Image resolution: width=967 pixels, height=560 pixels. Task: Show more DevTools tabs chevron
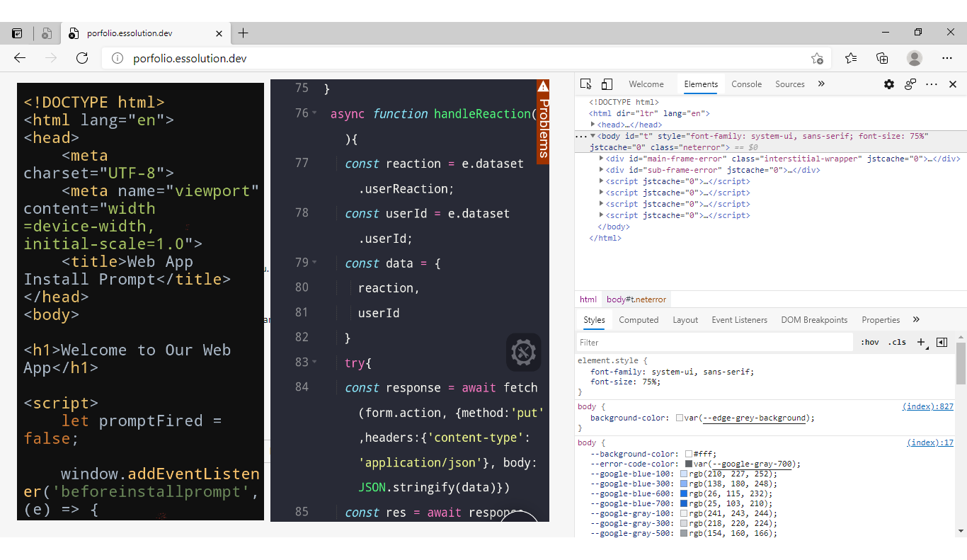[821, 84]
